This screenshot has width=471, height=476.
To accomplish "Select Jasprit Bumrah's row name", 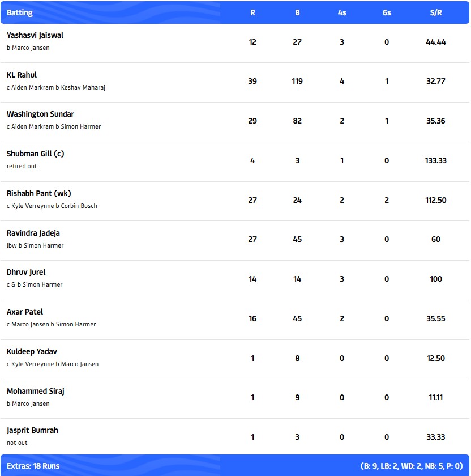I will pyautogui.click(x=32, y=430).
